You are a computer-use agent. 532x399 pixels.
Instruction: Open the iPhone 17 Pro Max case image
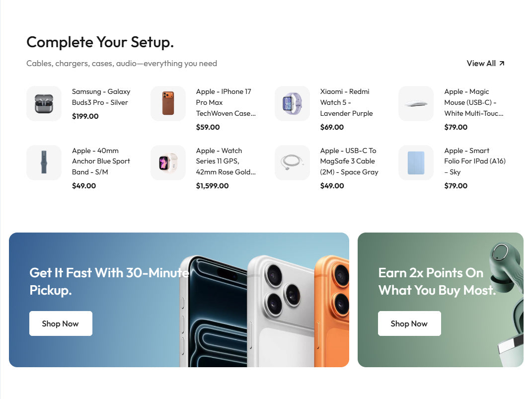(x=168, y=103)
